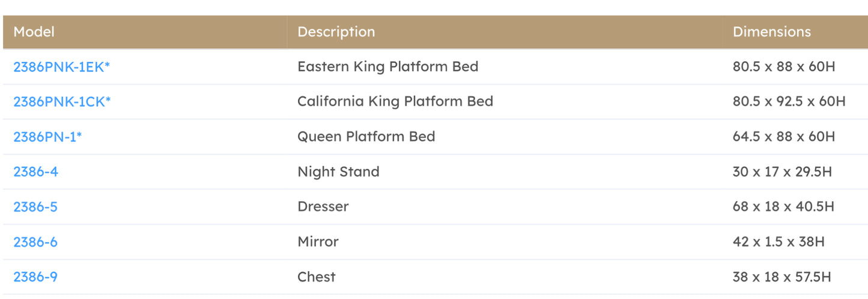Screen dimensions: 868x299
Task: Open the 2386PNK-1CK* model link
Action: point(62,101)
